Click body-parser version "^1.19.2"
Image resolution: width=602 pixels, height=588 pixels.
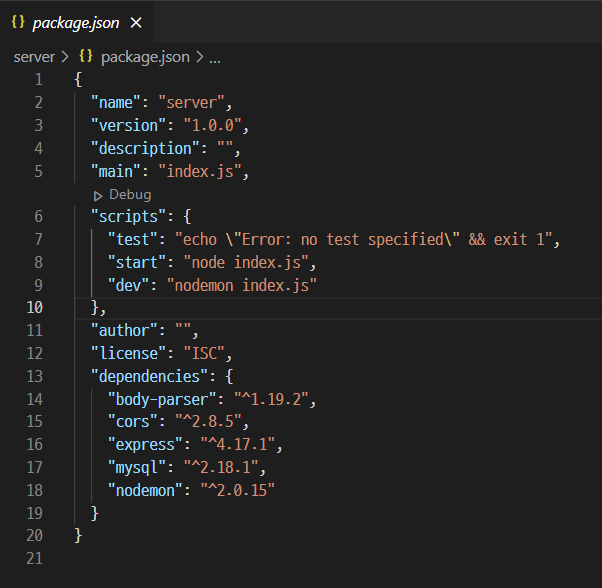(x=271, y=399)
